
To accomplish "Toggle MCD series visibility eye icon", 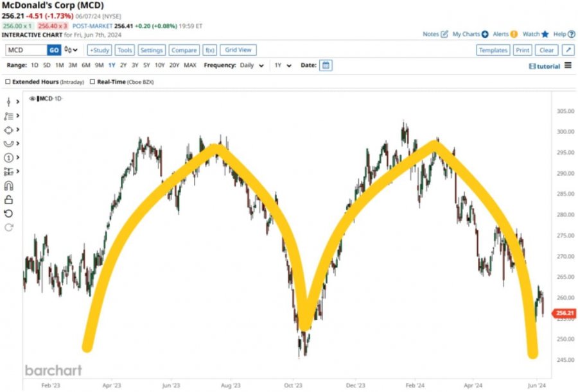I will pos(31,99).
